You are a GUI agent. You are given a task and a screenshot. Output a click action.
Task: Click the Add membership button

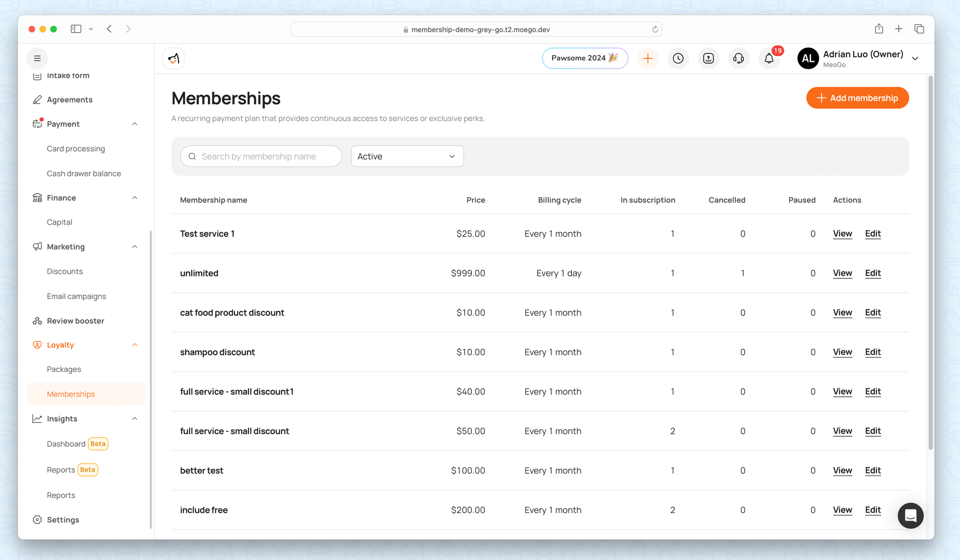(857, 98)
